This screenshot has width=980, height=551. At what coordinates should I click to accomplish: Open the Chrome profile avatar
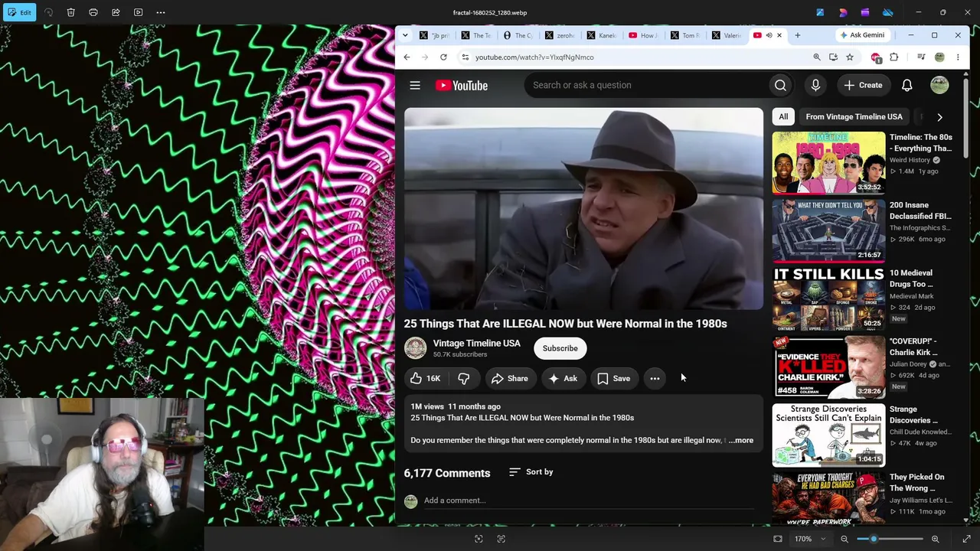[x=939, y=57]
